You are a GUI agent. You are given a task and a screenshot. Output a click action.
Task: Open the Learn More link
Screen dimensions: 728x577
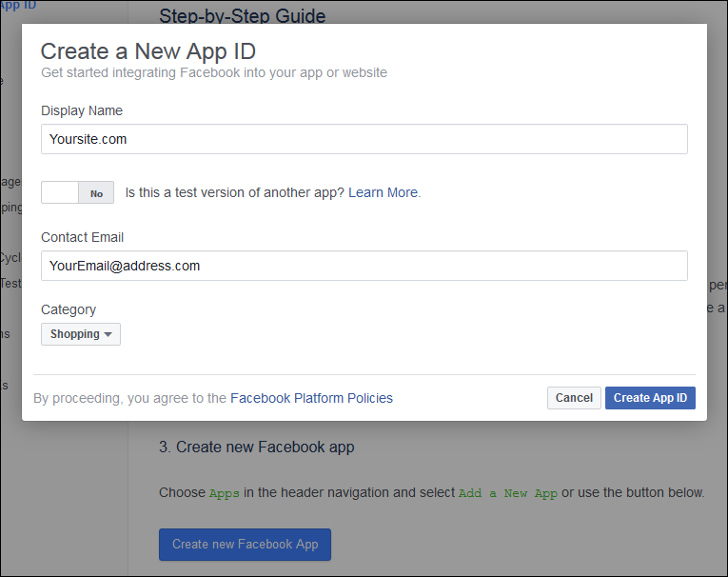[x=384, y=192]
